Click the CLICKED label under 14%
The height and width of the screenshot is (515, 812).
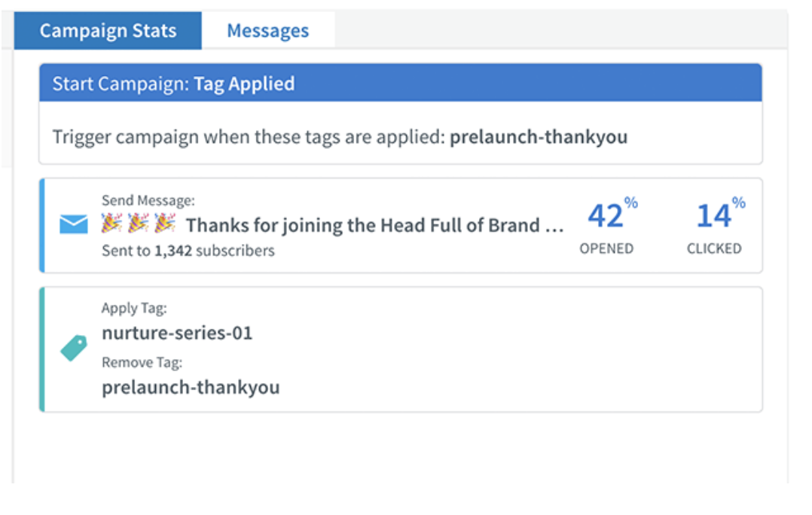(x=714, y=248)
